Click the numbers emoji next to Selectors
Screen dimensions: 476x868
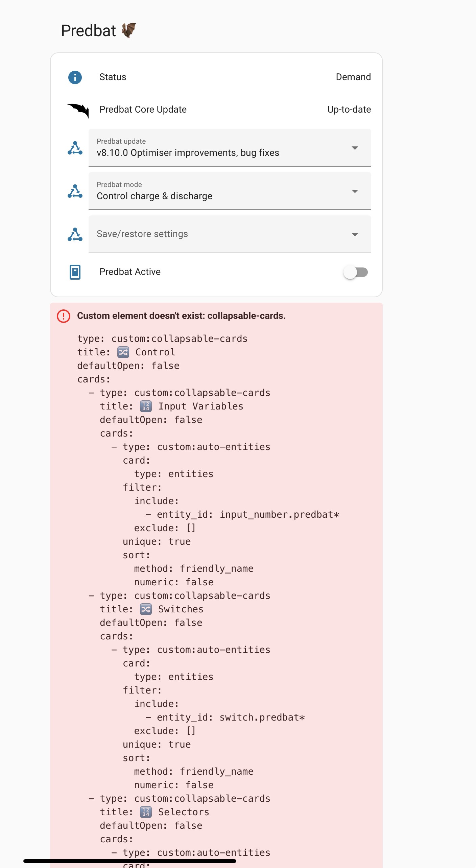(x=146, y=812)
